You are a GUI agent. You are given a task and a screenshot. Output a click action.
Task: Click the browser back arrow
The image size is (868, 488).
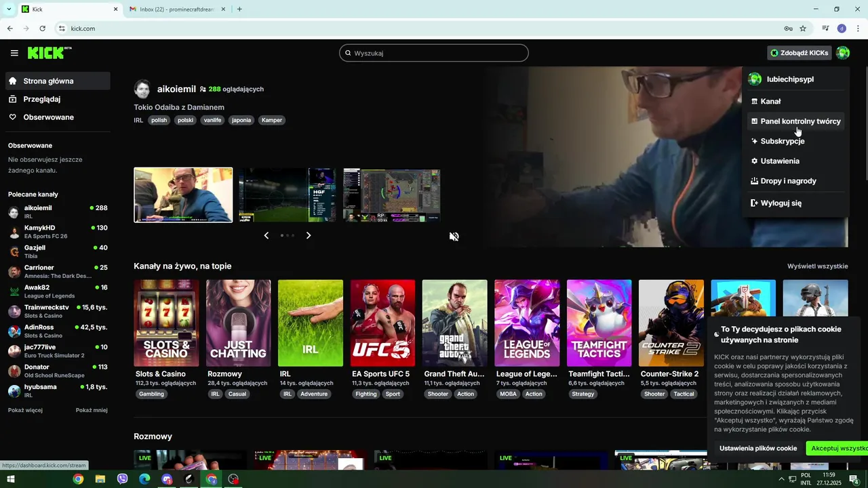[9, 28]
